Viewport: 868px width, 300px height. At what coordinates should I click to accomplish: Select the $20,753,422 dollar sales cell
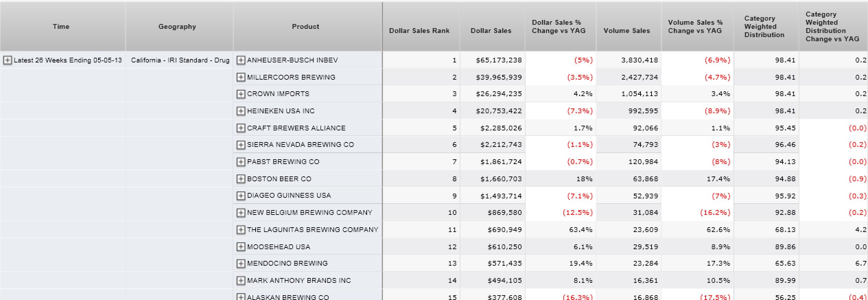[493, 111]
